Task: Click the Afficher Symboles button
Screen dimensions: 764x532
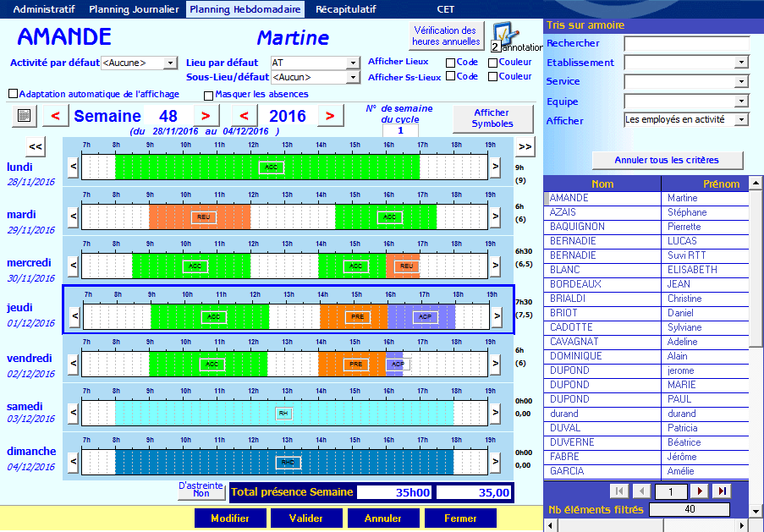Action: [492, 118]
